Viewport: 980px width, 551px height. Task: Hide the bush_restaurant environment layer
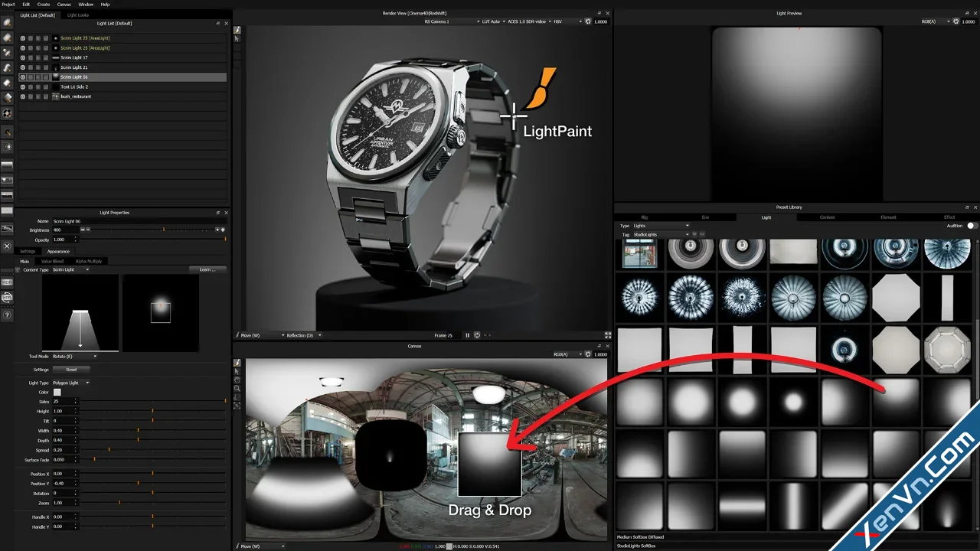click(22, 96)
